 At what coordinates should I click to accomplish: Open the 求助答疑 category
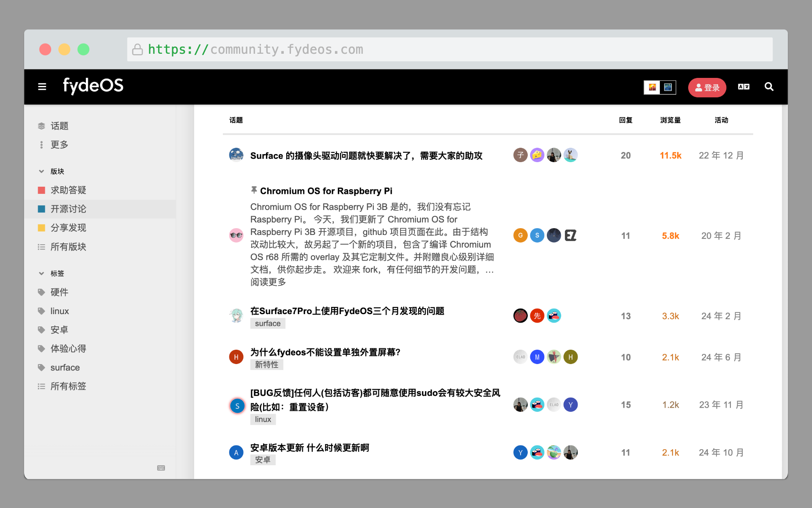coord(68,190)
